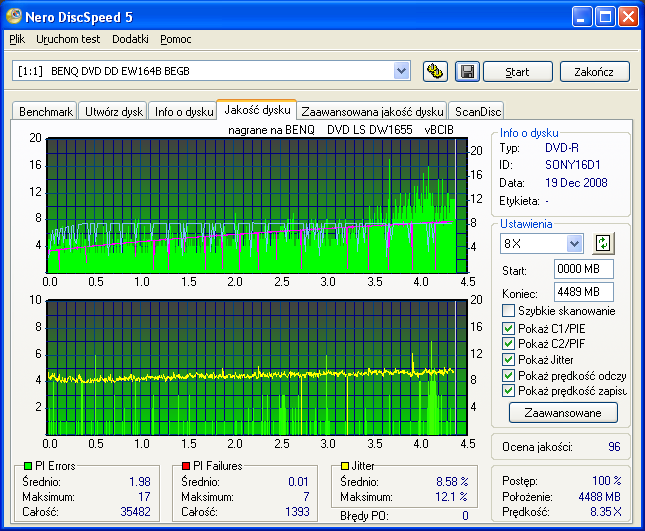The image size is (645, 531).
Task: Select the Jakość dysku tab
Action: pyautogui.click(x=257, y=110)
